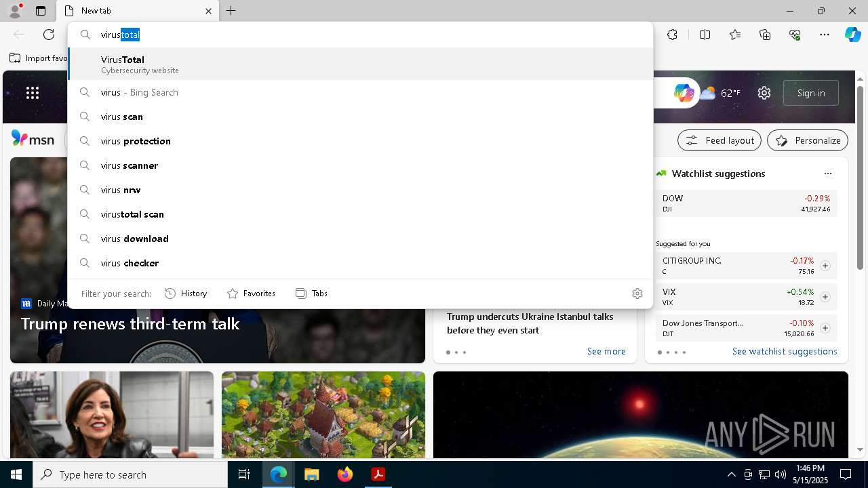Screen dimensions: 868x488
Task: Choose 'virus scan' suggestion
Action: pyautogui.click(x=360, y=117)
